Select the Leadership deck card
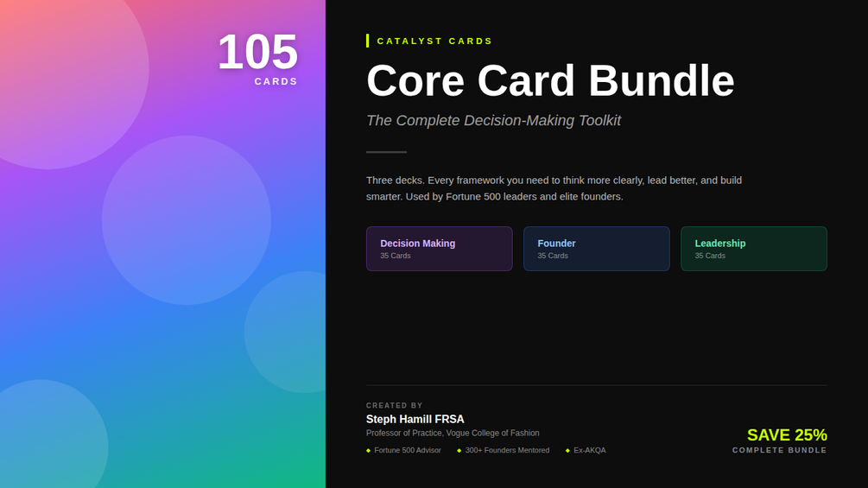The image size is (868, 488). point(753,249)
